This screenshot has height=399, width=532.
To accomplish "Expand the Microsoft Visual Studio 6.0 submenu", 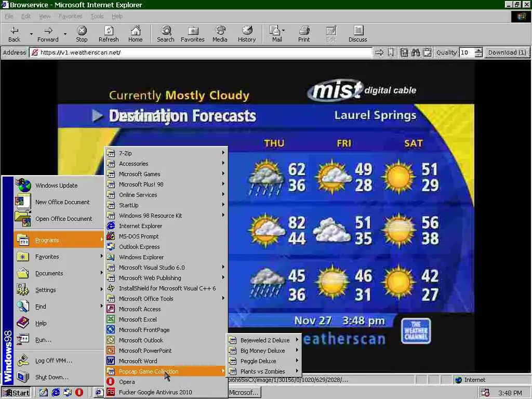I will 166,268.
